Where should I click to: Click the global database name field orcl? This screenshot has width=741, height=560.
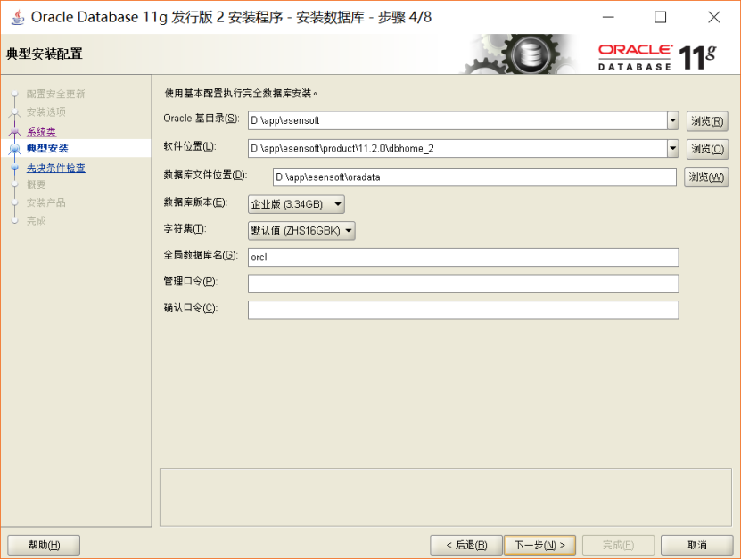click(x=463, y=257)
